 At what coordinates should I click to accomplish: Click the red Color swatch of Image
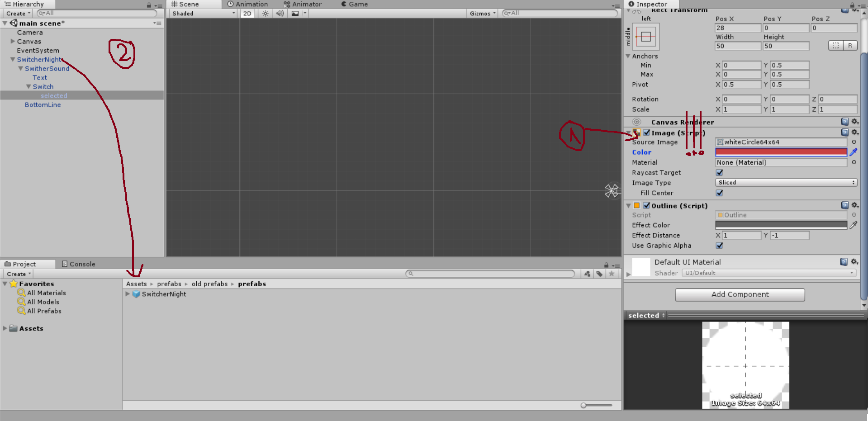[x=781, y=152]
